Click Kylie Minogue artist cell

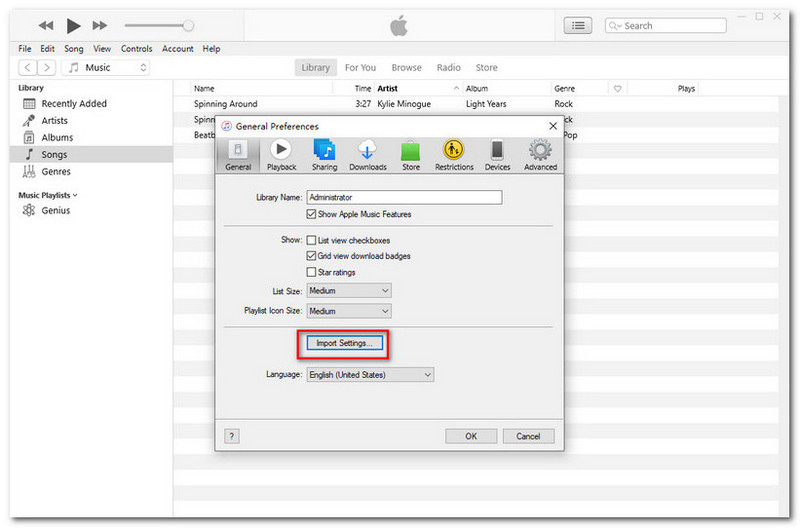404,104
